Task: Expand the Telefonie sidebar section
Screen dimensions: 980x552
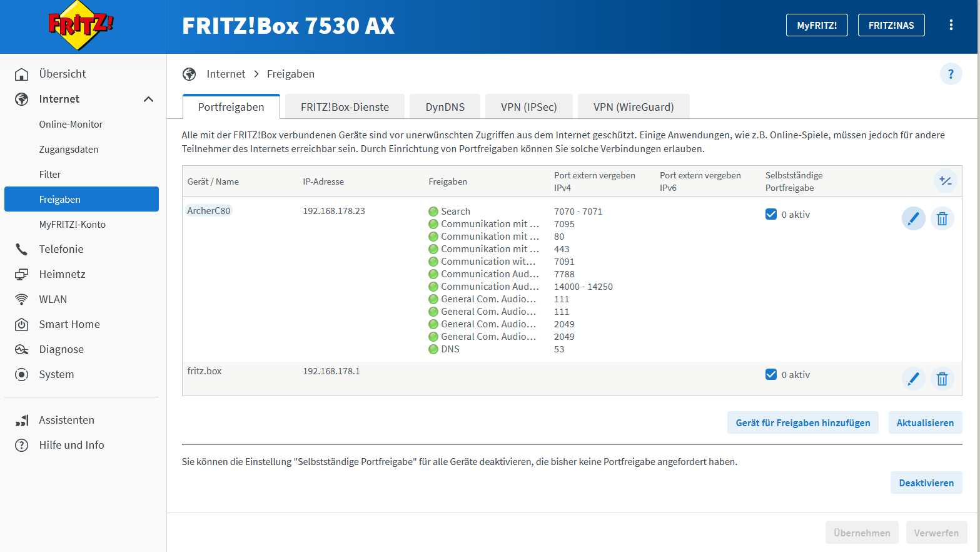Action: tap(61, 249)
